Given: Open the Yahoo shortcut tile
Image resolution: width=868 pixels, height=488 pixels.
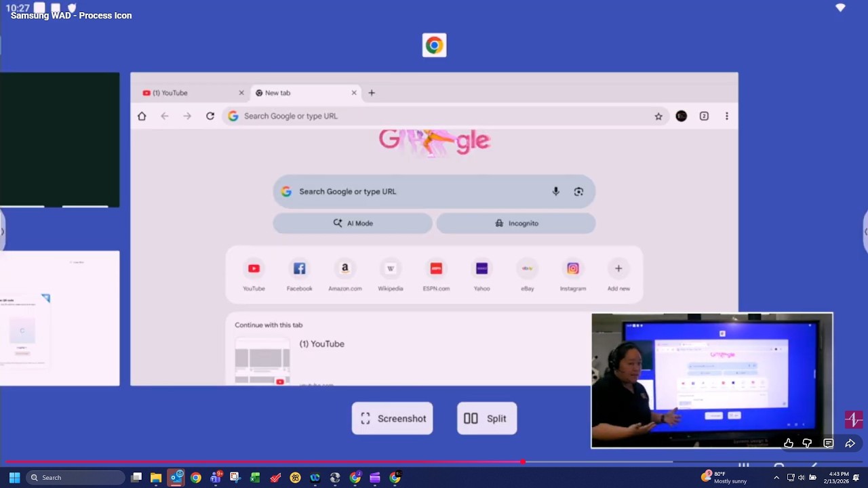Looking at the screenshot, I should 481,275.
